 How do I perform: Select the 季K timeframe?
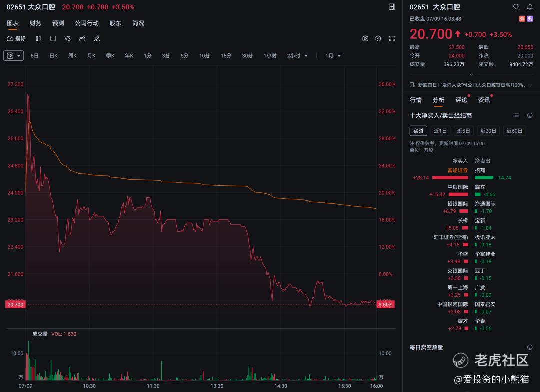pos(110,56)
